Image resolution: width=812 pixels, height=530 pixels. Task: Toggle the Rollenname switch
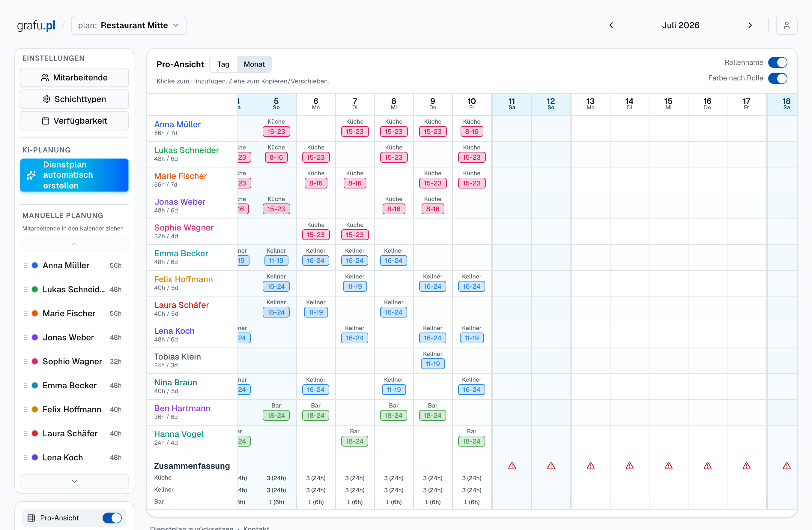[778, 62]
